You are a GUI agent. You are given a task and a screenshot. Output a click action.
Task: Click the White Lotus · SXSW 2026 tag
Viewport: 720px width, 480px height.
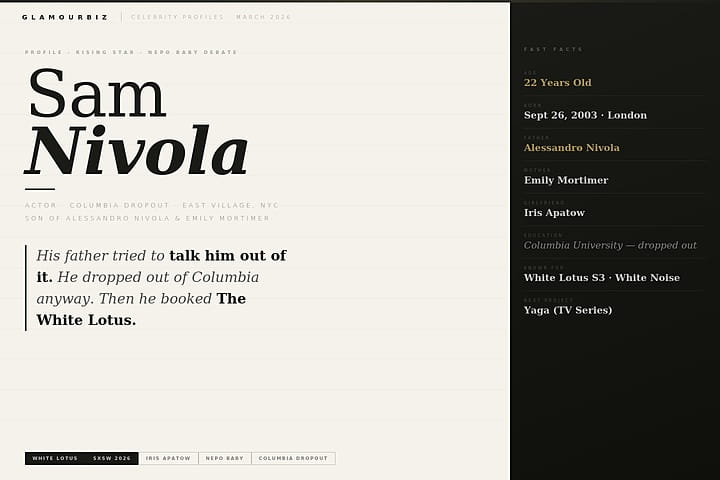[x=81, y=458]
